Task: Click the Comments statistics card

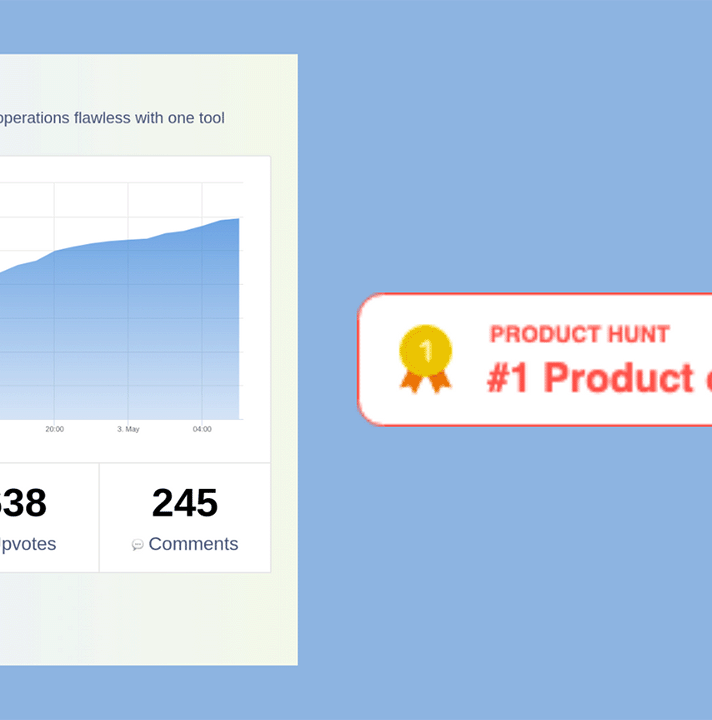Action: [x=185, y=518]
